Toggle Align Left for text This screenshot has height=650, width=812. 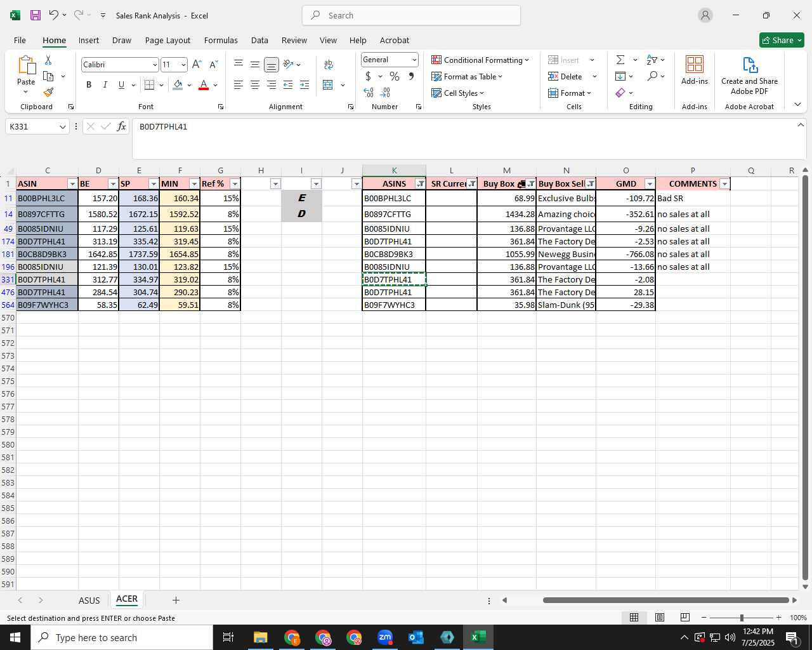point(239,84)
